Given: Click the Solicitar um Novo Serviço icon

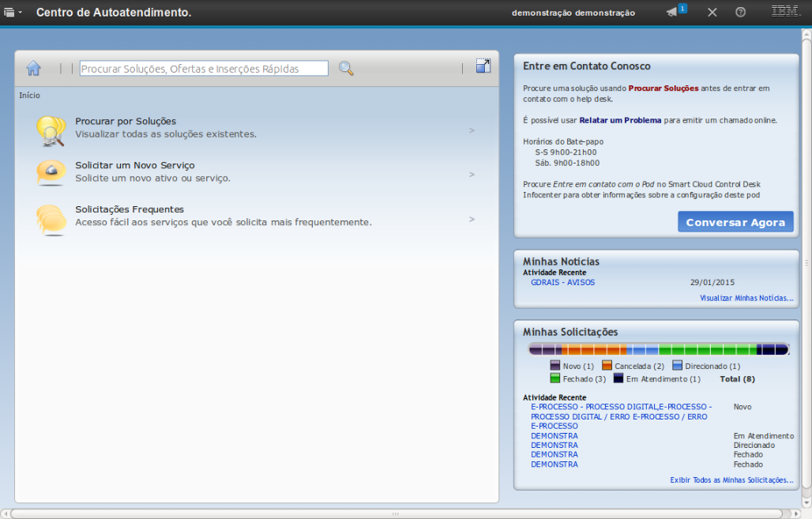Looking at the screenshot, I should point(51,173).
